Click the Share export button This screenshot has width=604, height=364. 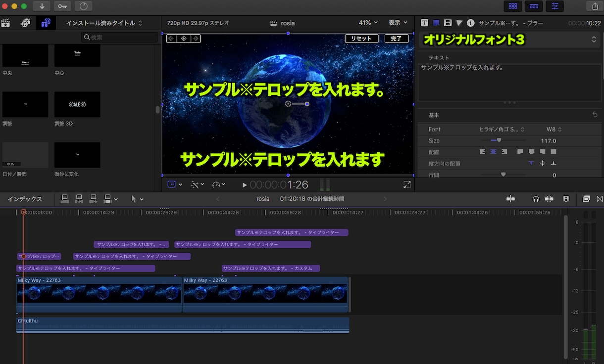point(595,6)
